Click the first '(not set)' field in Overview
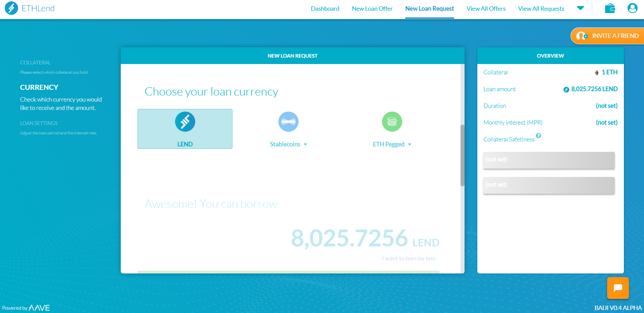644x313 pixels. coord(548,160)
